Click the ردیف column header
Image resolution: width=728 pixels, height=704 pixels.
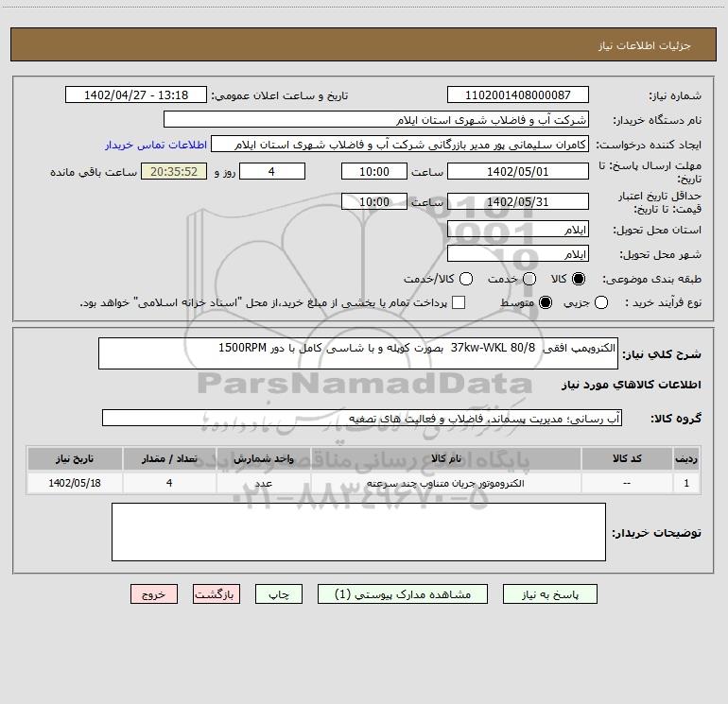click(686, 458)
